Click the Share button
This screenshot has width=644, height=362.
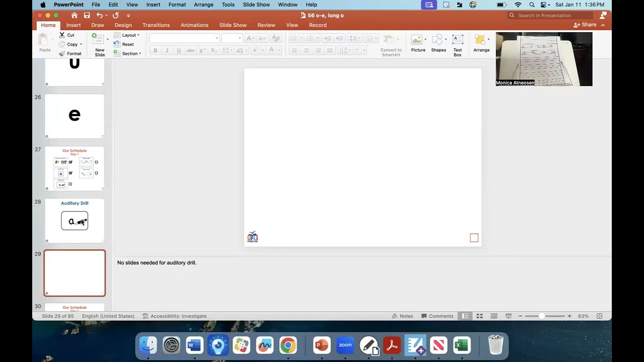[585, 25]
